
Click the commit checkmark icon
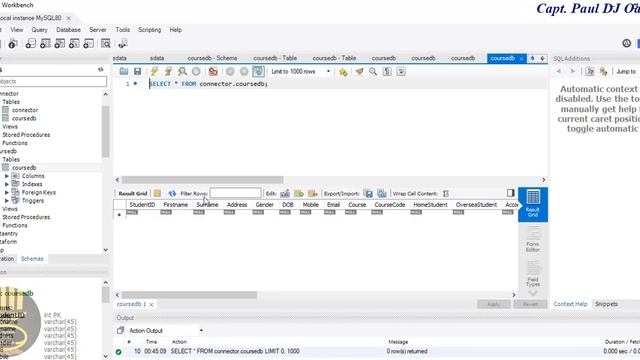point(230,71)
